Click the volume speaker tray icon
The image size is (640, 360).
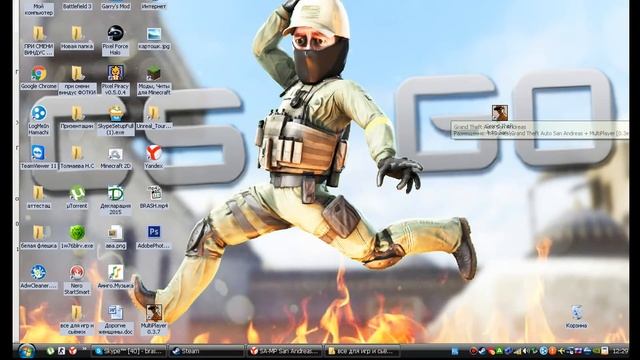[x=526, y=351]
